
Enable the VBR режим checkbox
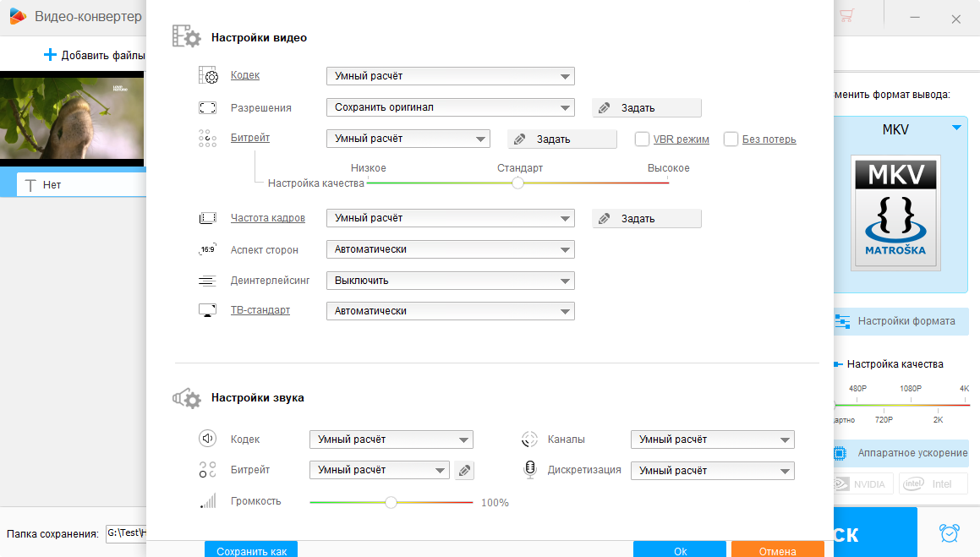click(642, 139)
